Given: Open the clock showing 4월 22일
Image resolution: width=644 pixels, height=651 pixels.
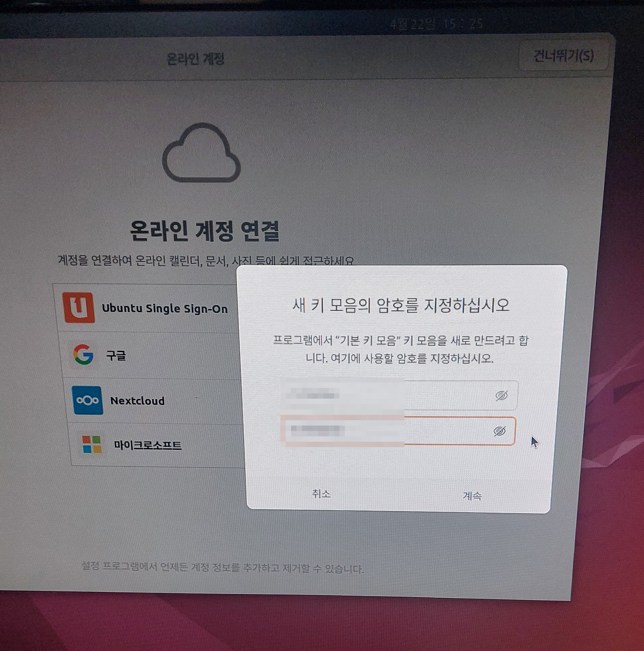Looking at the screenshot, I should point(436,24).
